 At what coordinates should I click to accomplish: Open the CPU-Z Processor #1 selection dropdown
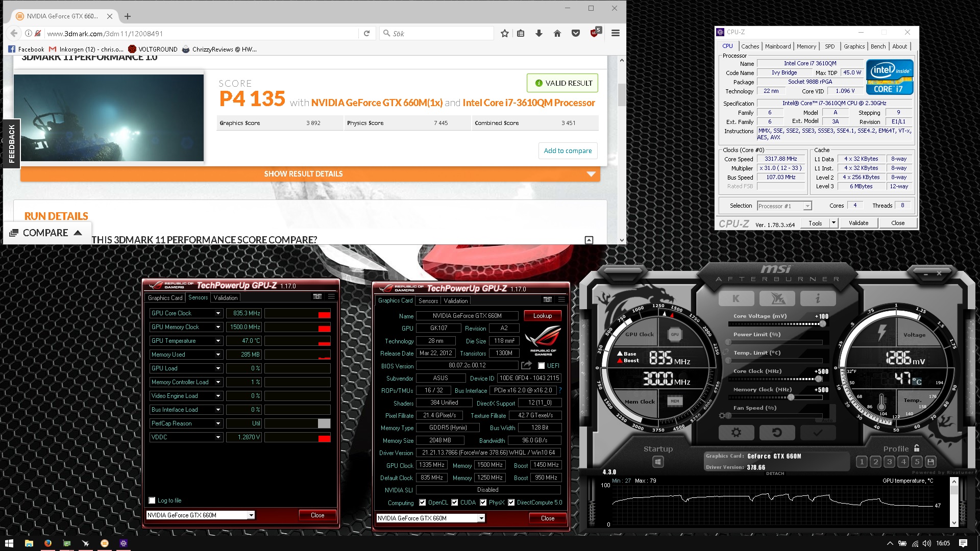click(x=807, y=206)
